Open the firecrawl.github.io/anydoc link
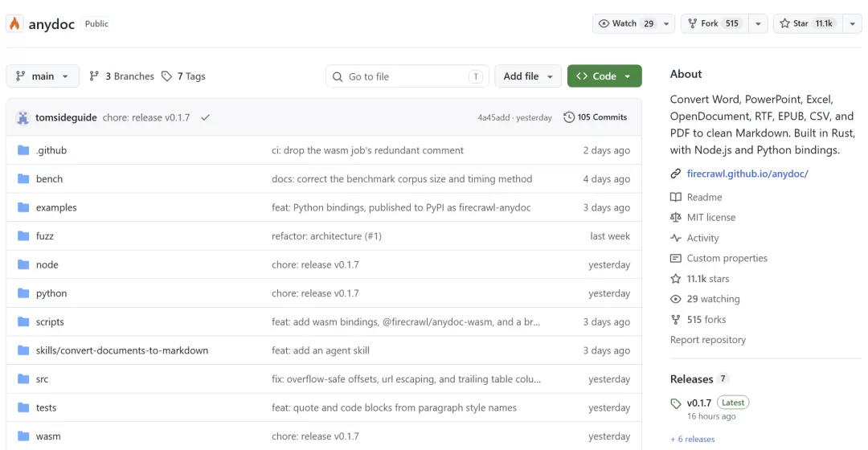The height and width of the screenshot is (450, 868). pos(747,174)
